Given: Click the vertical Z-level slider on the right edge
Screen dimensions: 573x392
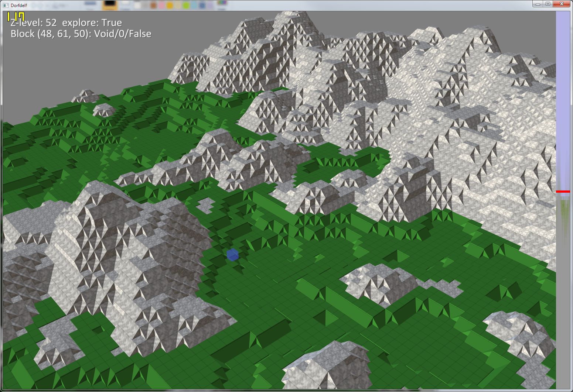Looking at the screenshot, I should click(563, 148).
